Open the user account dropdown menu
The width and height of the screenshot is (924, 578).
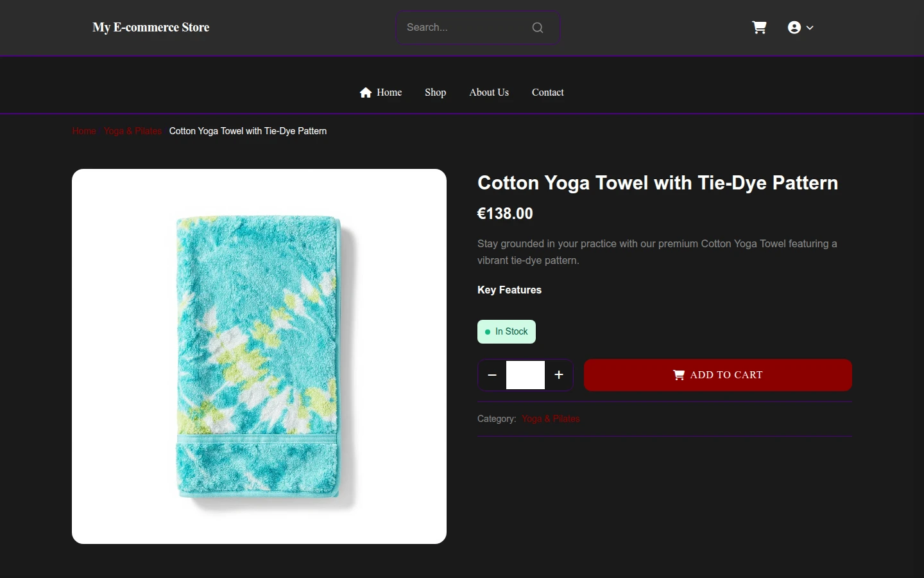[800, 28]
